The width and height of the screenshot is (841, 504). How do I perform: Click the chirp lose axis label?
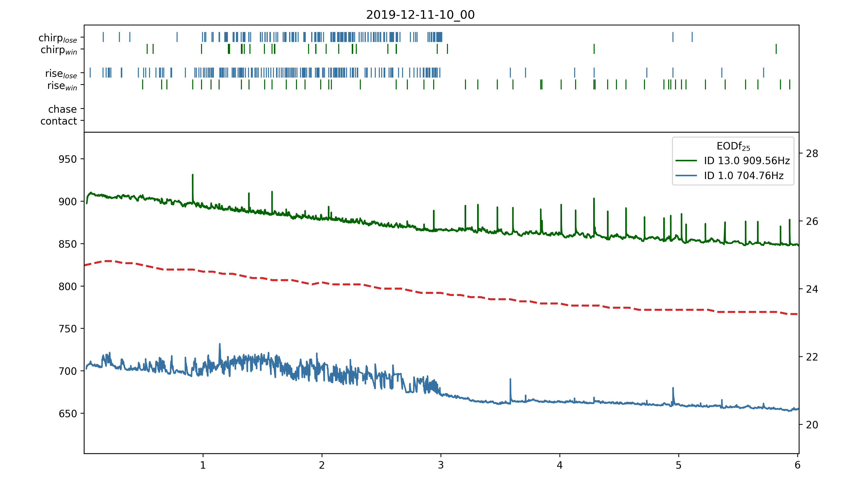[58, 38]
